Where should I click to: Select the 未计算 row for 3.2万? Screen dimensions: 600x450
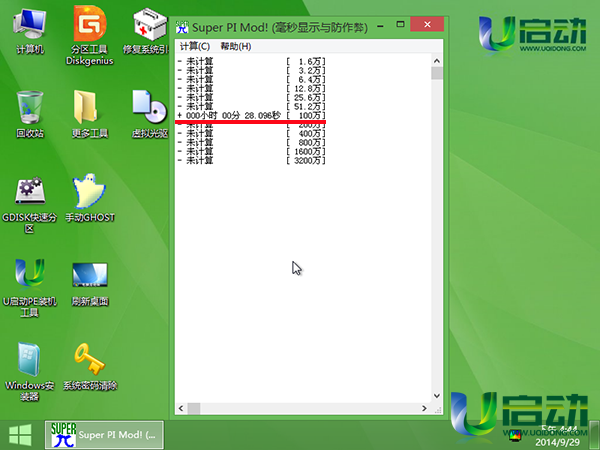click(251, 70)
